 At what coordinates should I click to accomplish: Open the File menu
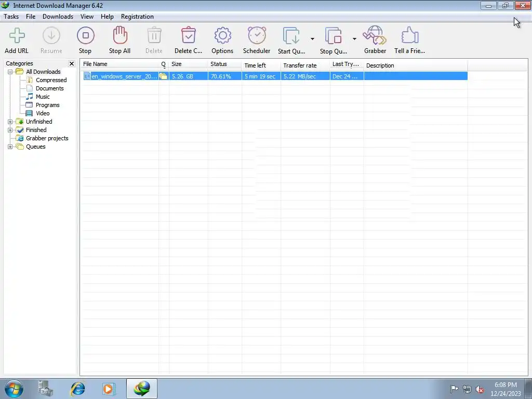click(31, 17)
